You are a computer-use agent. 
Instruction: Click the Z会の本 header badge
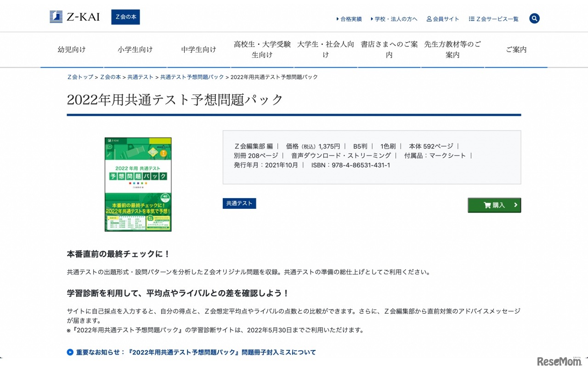125,17
